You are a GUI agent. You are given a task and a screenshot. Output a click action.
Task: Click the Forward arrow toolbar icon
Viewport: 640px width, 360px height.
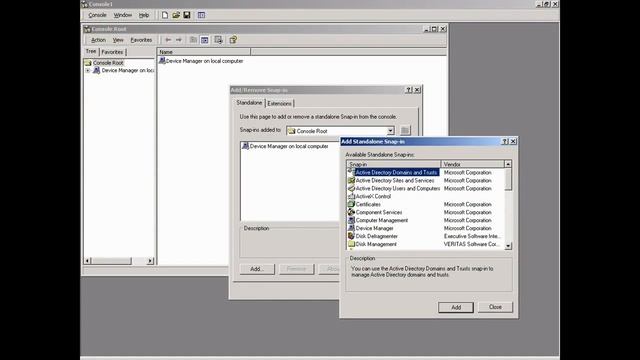(179, 40)
